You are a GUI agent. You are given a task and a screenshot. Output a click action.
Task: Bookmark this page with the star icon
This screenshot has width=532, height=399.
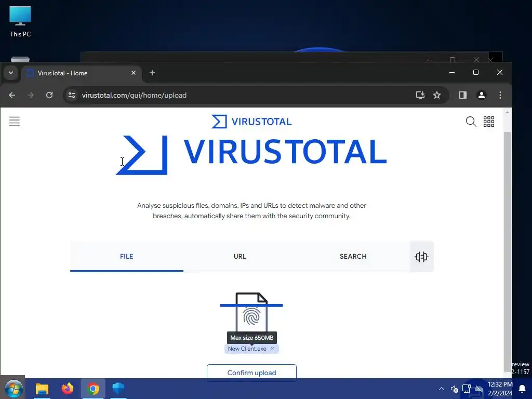click(437, 96)
